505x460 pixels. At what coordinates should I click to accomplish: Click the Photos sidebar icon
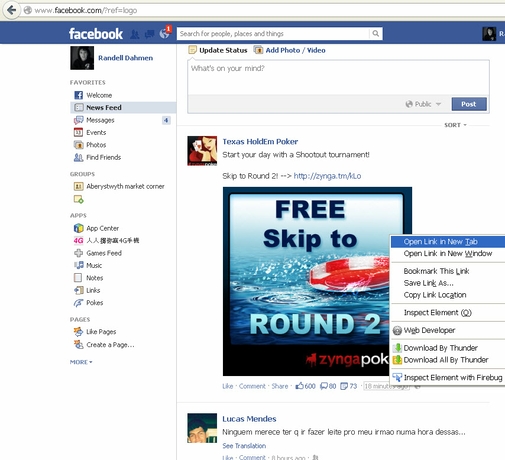click(78, 145)
